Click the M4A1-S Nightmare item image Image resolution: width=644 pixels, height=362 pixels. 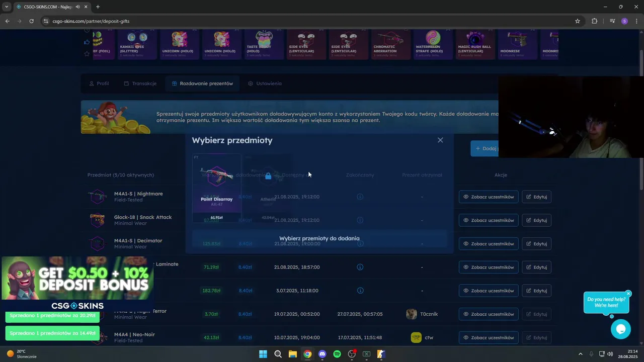pyautogui.click(x=97, y=197)
